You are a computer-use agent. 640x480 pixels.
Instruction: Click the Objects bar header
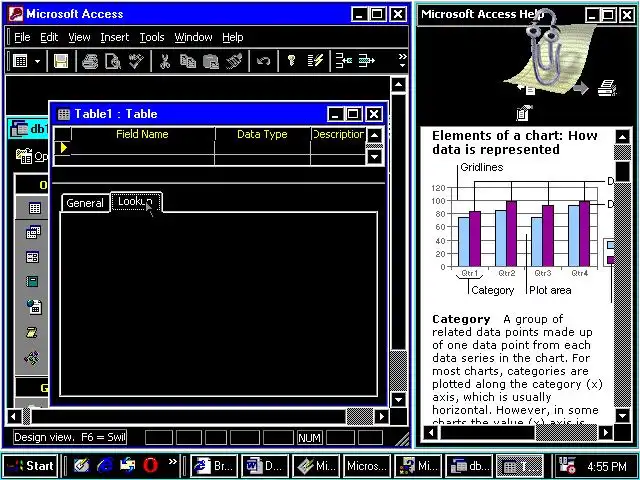click(x=32, y=185)
